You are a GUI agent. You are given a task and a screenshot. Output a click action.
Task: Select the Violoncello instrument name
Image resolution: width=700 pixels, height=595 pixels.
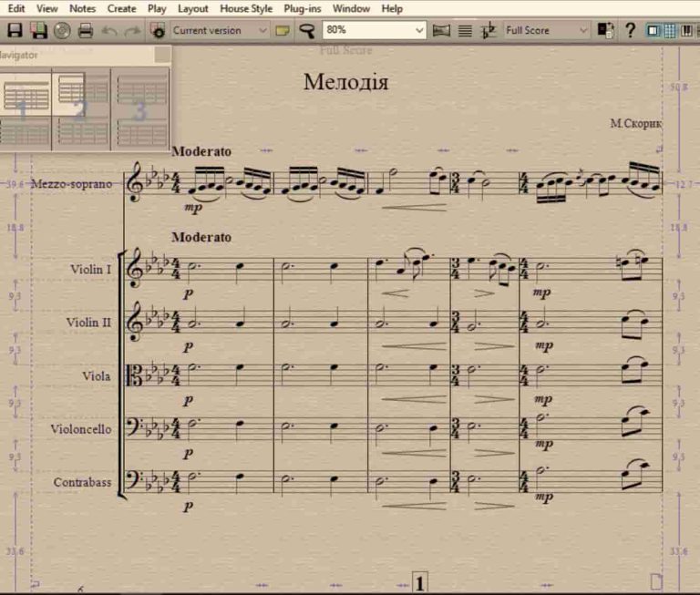[x=81, y=429]
